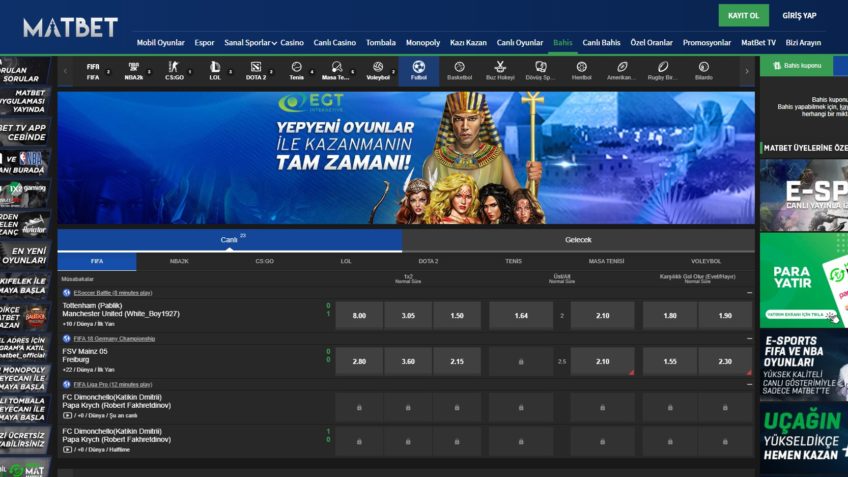Open the Canlı Casino menu item
Viewport: 848px width, 477px height.
pyautogui.click(x=335, y=43)
